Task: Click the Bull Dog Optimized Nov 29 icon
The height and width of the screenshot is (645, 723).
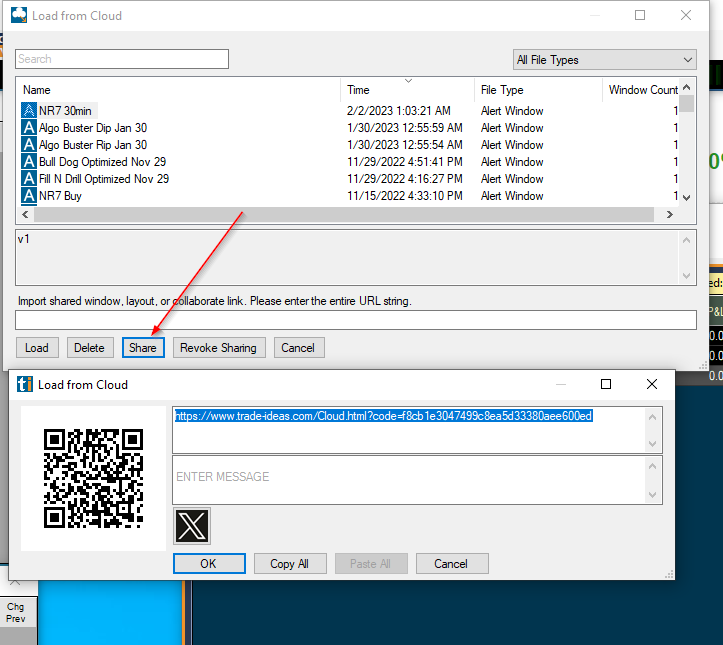Action: (29, 162)
